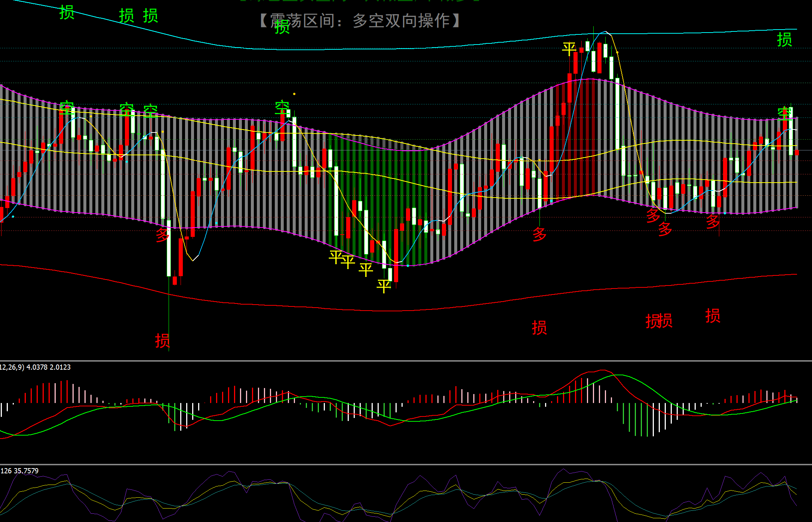
Task: Select the divider above the bottom oscillator panel
Action: tap(406, 464)
